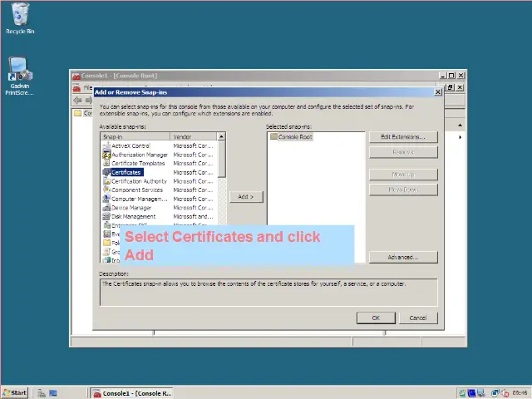The height and width of the screenshot is (399, 532).
Task: Select the Certificates snap-in
Action: point(126,172)
